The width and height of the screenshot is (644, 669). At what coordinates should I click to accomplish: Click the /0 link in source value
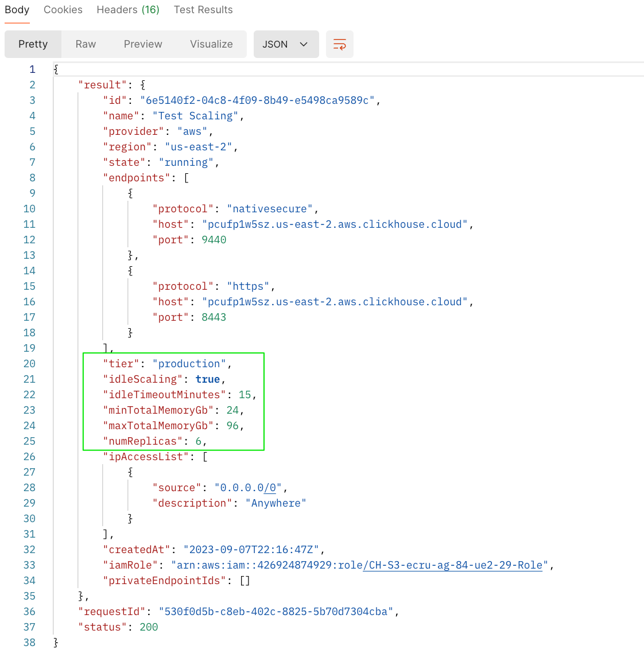[270, 488]
